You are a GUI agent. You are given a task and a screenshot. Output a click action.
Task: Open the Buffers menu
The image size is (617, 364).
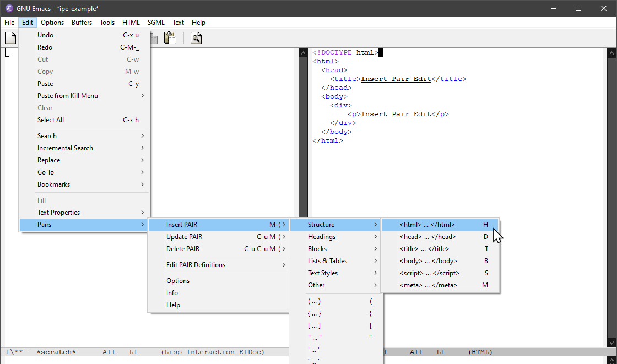coord(82,23)
